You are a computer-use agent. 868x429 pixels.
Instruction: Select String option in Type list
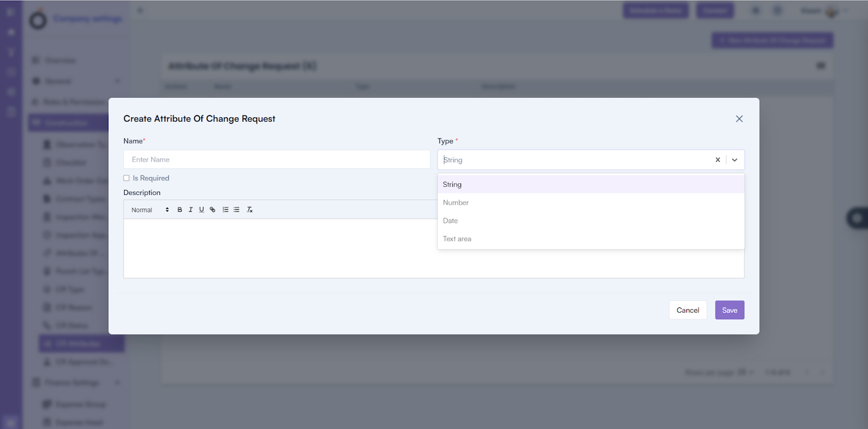click(x=591, y=185)
